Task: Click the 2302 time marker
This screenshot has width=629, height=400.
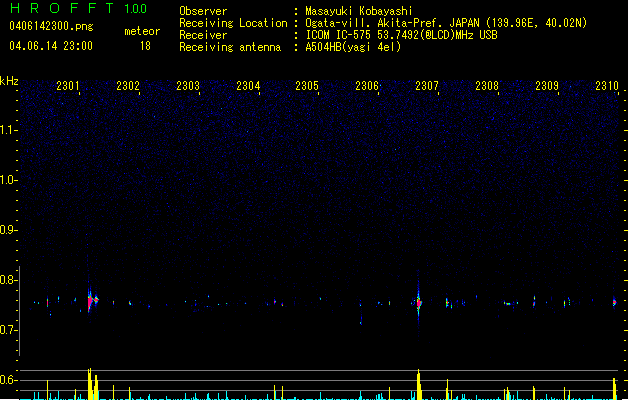Action: point(128,86)
